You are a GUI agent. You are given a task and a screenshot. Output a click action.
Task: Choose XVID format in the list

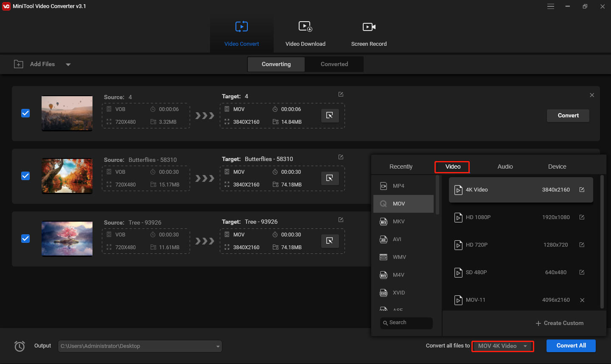(x=404, y=293)
